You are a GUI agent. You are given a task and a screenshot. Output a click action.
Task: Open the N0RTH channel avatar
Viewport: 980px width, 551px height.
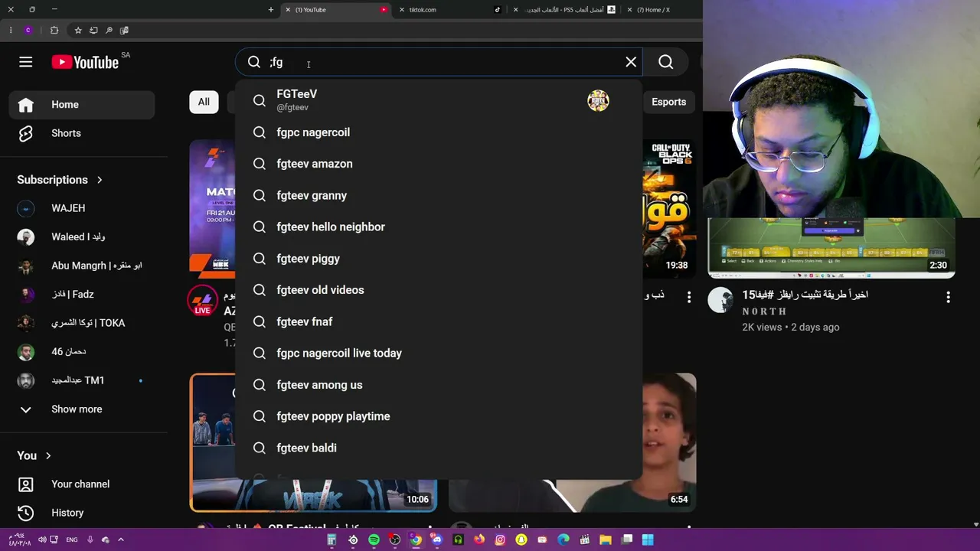[720, 300]
